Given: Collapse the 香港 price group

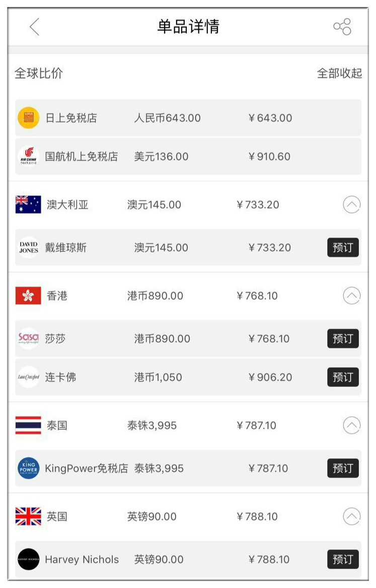Looking at the screenshot, I should (352, 296).
